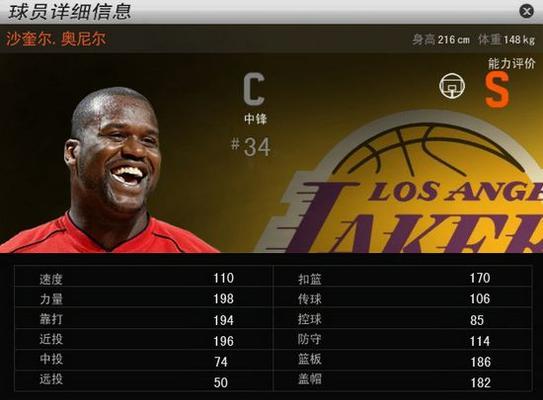Select the jersey number #34

pyautogui.click(x=251, y=147)
